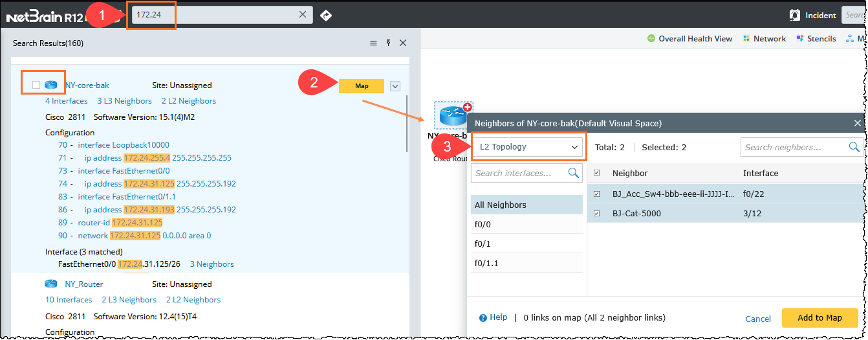Image resolution: width=868 pixels, height=340 pixels.
Task: Click the search neighbors magnifier icon
Action: (x=854, y=147)
